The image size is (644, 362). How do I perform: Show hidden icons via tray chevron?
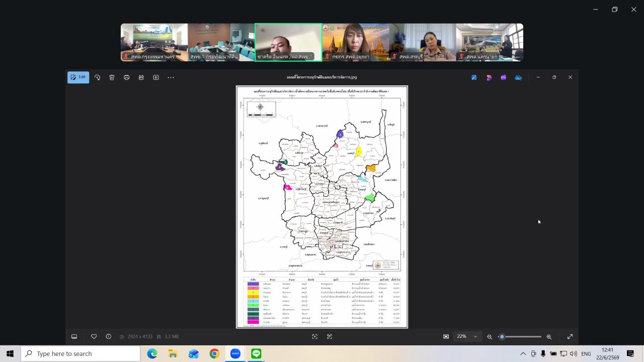pyautogui.click(x=523, y=354)
